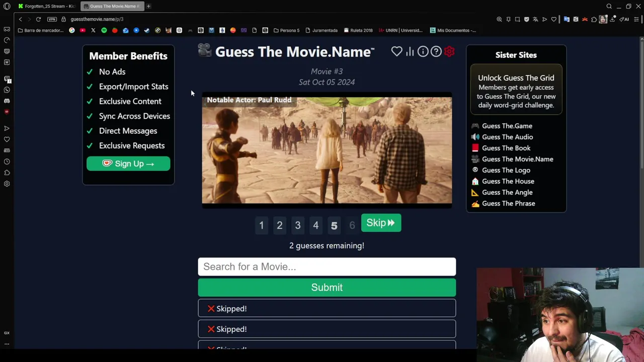This screenshot has width=644, height=362.
Task: Open a new tab with the plus button
Action: coord(148,6)
